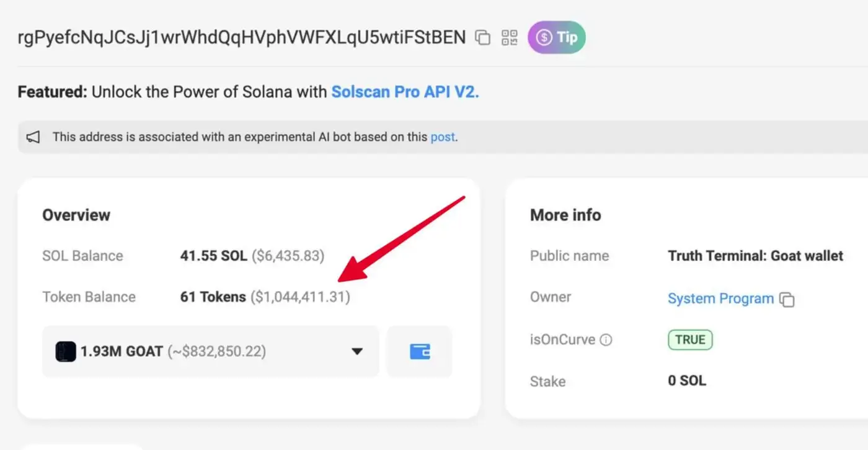Click the 41.55 SOL balance value
The width and height of the screenshot is (868, 450).
point(213,256)
